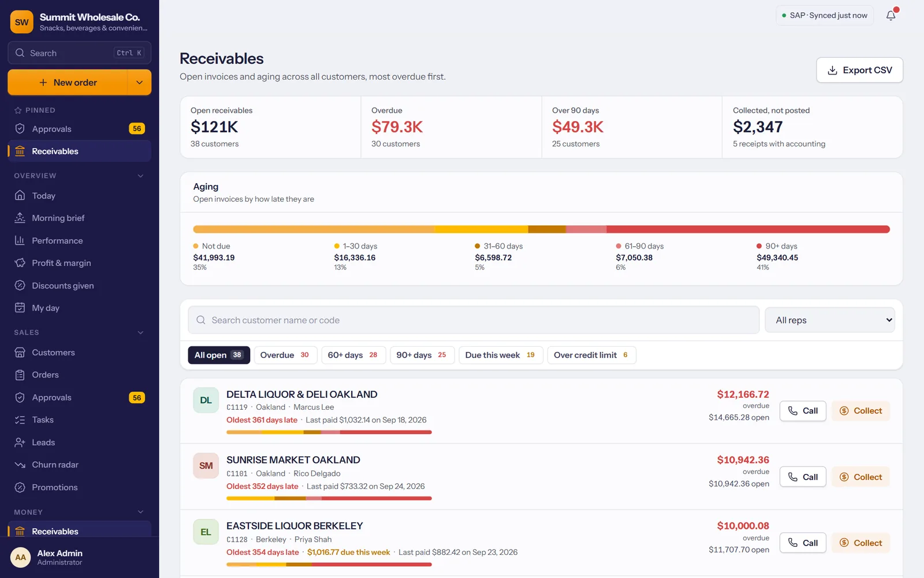Call Sunrise Market Oakland
Image resolution: width=924 pixels, height=578 pixels.
click(803, 477)
